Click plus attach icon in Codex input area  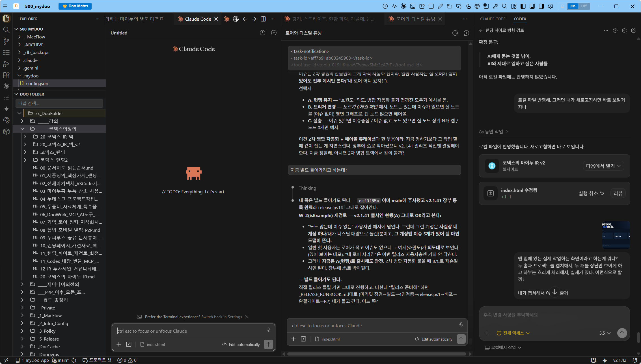click(x=487, y=333)
